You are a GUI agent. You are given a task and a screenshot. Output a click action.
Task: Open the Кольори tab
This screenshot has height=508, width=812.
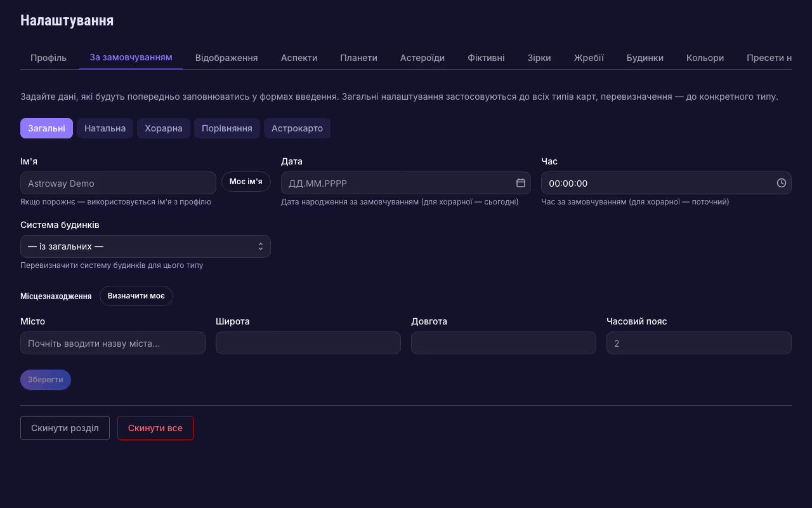pyautogui.click(x=705, y=58)
